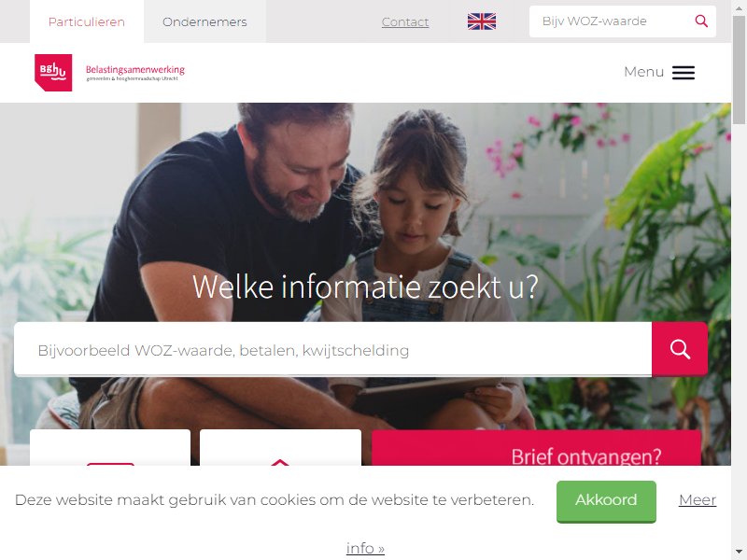Click the red icon on first card
The height and width of the screenshot is (560, 747).
click(x=110, y=463)
